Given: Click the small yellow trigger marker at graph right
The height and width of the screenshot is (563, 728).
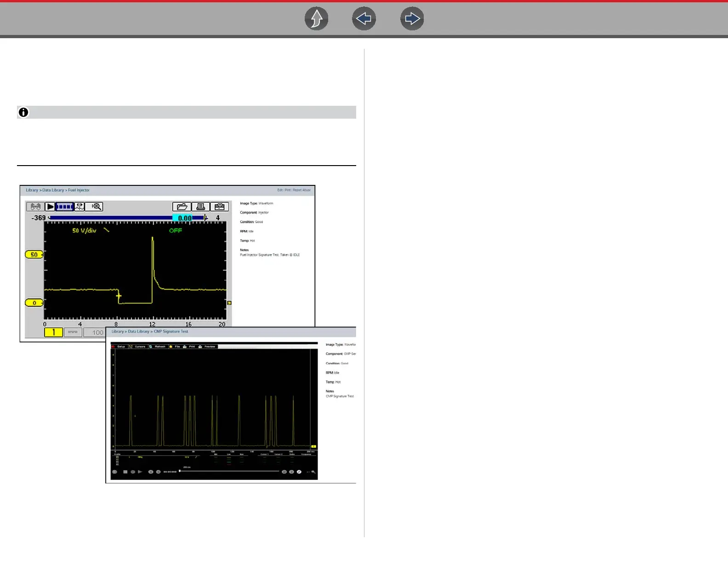Looking at the screenshot, I should pos(229,303).
